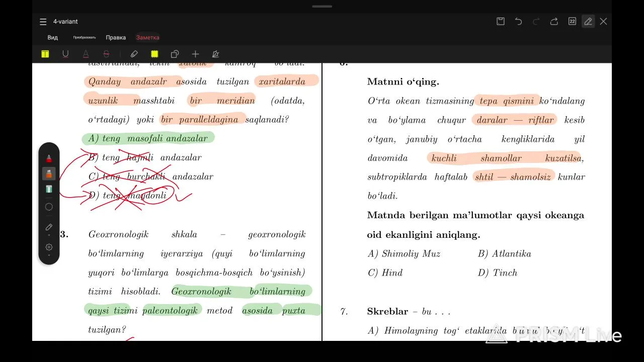This screenshot has height=362, width=644.
Task: Open the hamburger menu beside 4-variant
Action: (43, 22)
